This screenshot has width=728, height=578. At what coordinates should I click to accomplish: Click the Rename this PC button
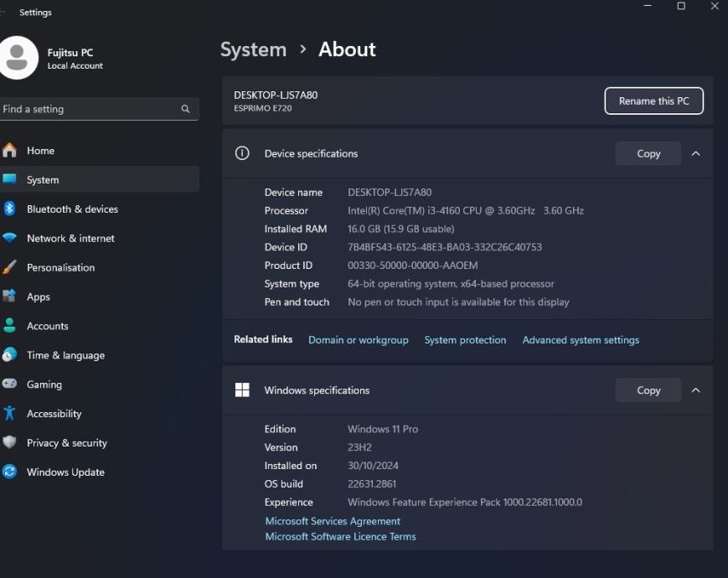coord(653,101)
